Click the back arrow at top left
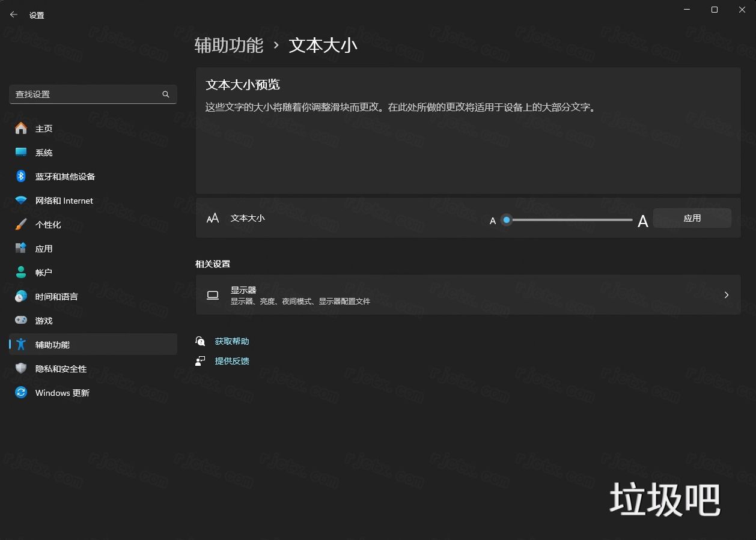This screenshot has height=540, width=756. [x=13, y=14]
